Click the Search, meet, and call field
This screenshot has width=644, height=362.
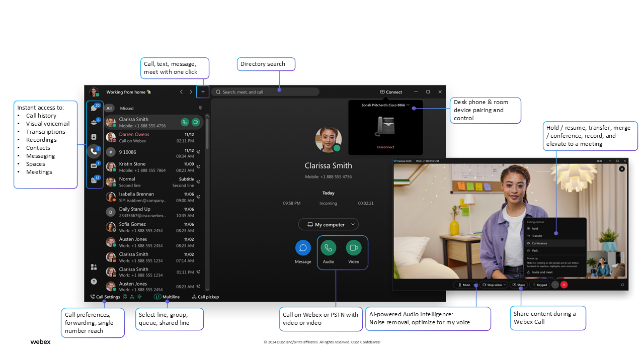pyautogui.click(x=265, y=92)
